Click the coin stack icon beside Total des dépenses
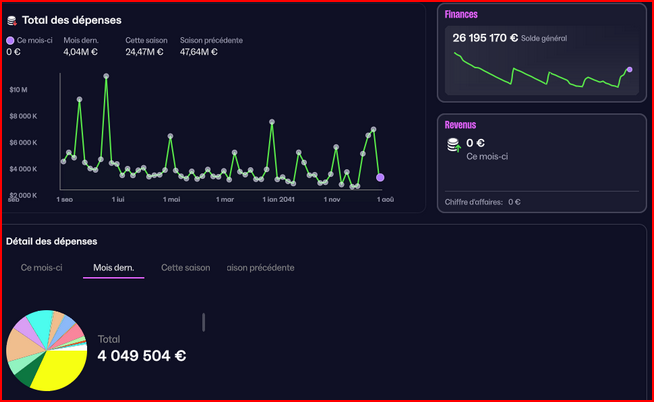The height and width of the screenshot is (402, 654). (x=11, y=20)
